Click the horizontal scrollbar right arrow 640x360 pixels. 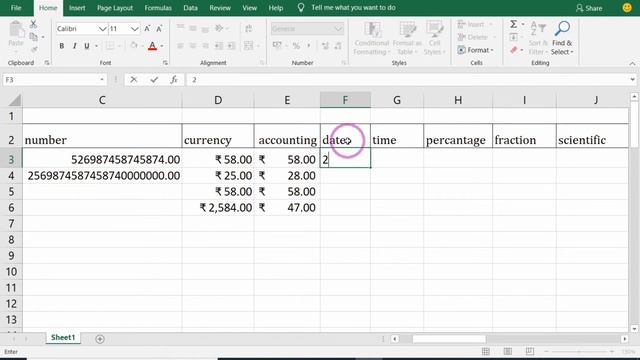[x=624, y=339]
